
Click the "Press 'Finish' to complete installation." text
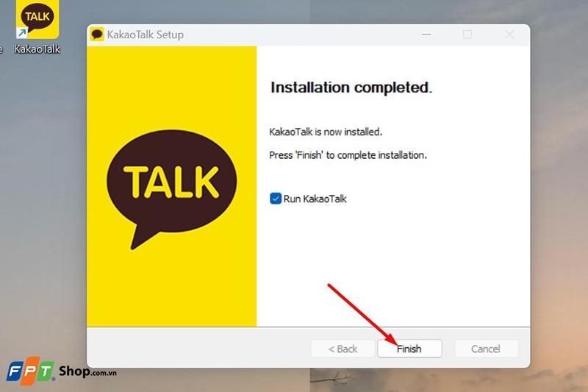coord(348,155)
